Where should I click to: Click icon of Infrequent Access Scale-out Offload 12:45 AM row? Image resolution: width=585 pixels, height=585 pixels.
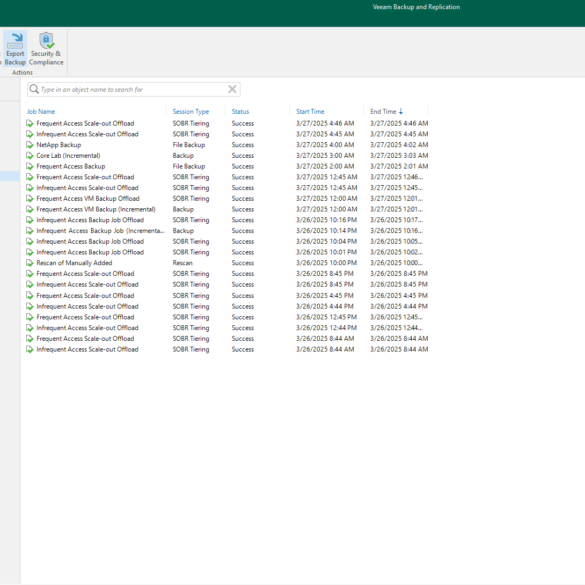(x=30, y=188)
